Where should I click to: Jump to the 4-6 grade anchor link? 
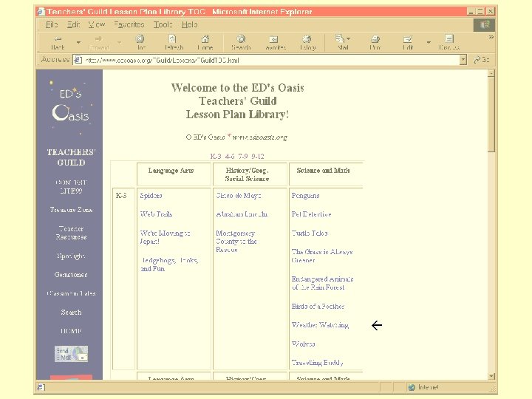230,156
